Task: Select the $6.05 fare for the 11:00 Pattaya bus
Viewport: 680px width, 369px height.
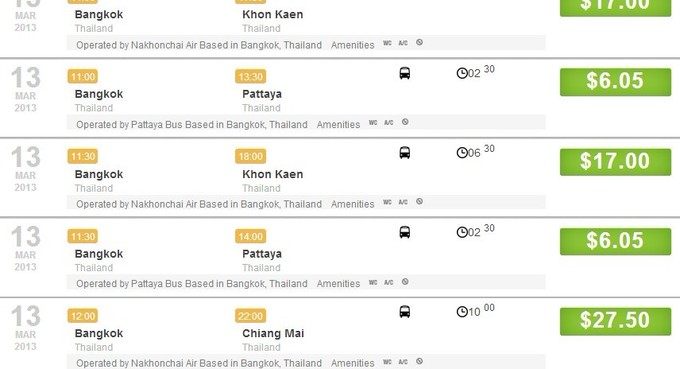Action: pyautogui.click(x=615, y=82)
